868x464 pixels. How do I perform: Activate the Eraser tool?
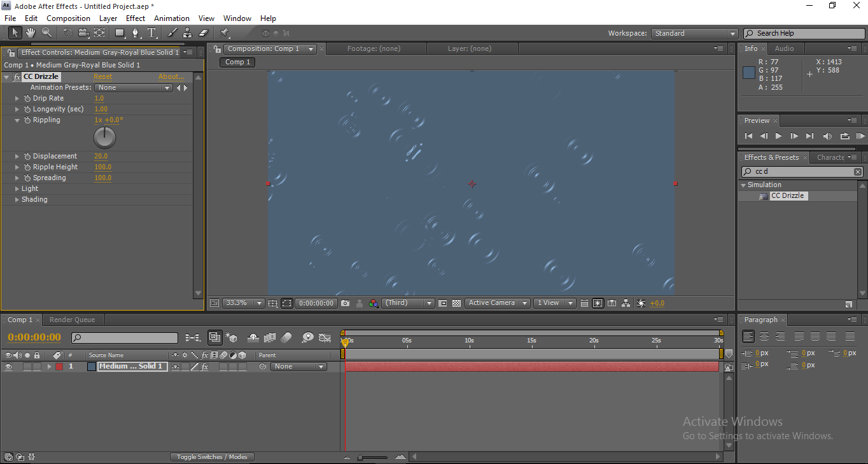(204, 32)
